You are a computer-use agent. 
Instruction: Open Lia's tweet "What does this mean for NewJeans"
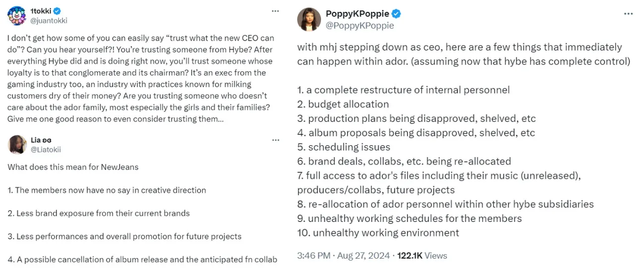pos(73,167)
